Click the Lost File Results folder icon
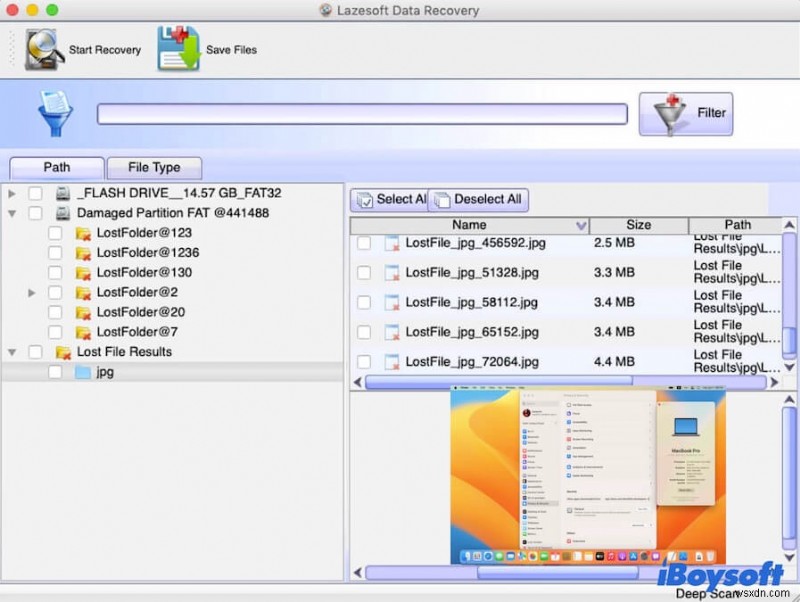 point(63,352)
